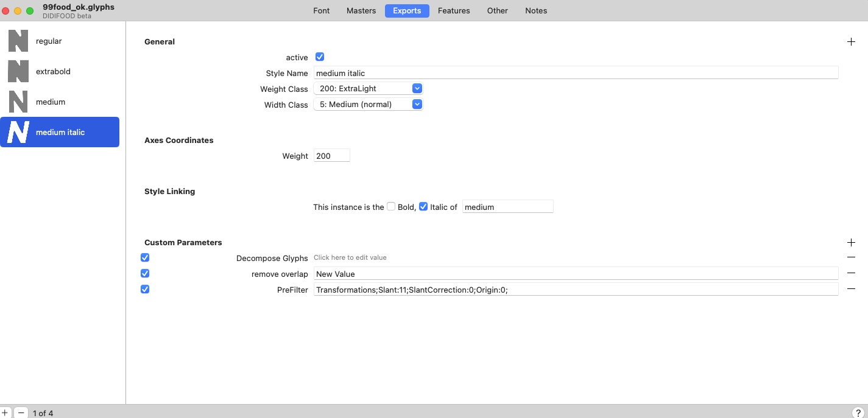The width and height of the screenshot is (868, 418).
Task: Enable the Bold style linking checkbox
Action: (391, 207)
